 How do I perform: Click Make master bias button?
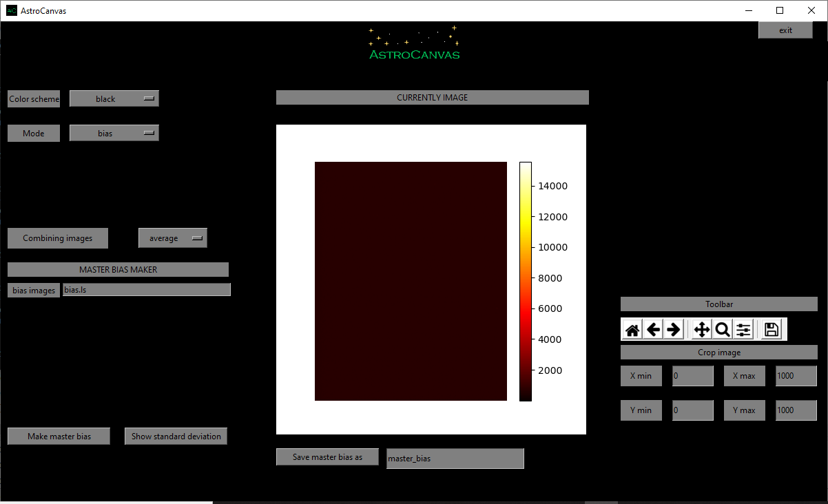tap(59, 436)
